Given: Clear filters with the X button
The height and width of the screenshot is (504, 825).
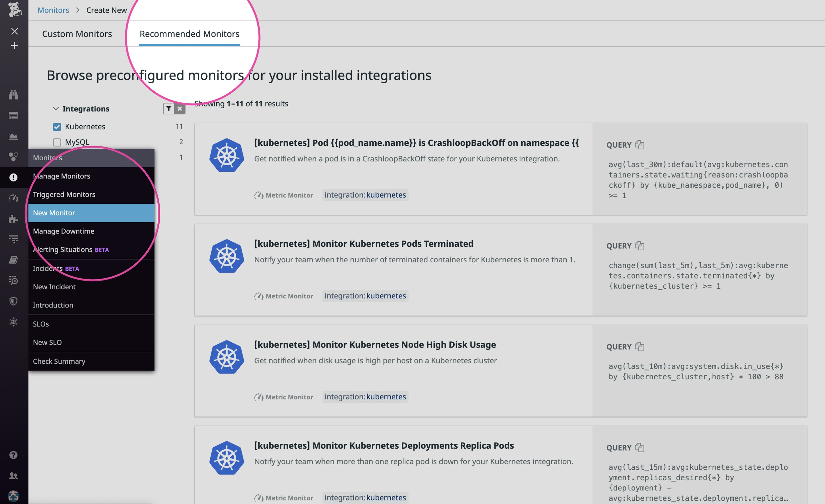Looking at the screenshot, I should click(180, 109).
